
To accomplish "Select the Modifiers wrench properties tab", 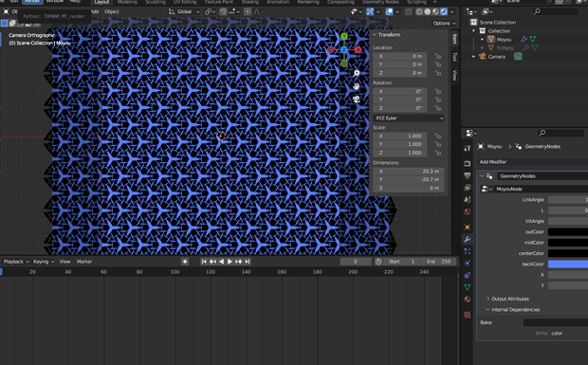I will pos(468,239).
